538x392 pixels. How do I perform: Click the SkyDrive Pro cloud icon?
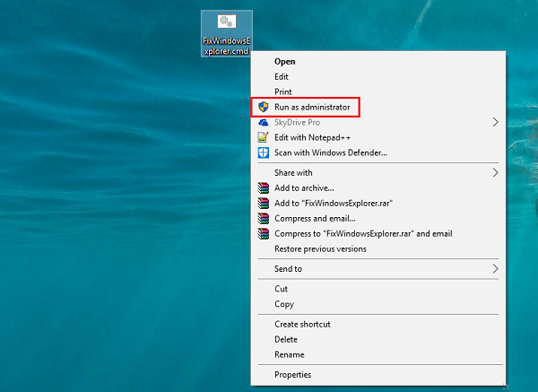coord(263,122)
